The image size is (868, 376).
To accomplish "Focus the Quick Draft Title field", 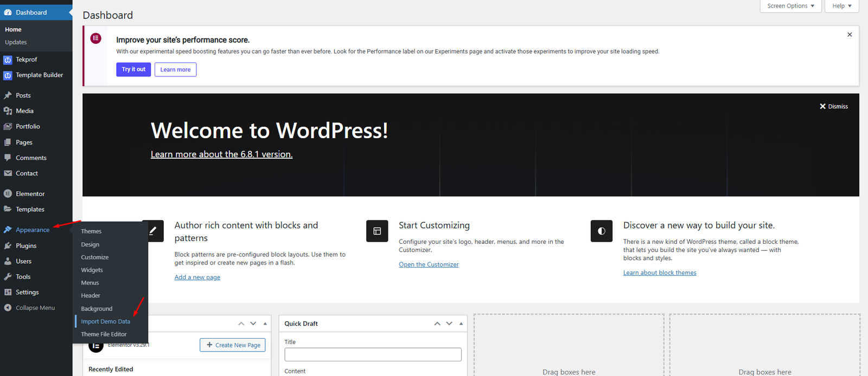I will tap(373, 354).
